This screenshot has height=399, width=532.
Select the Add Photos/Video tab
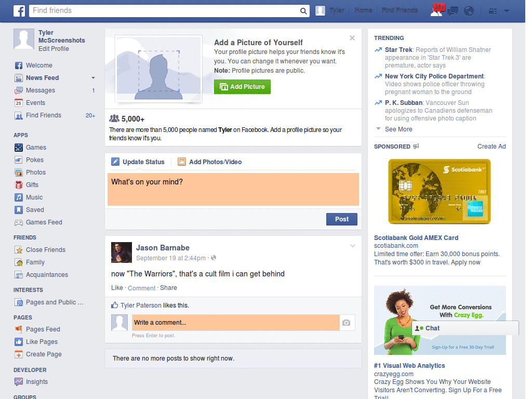(x=210, y=162)
